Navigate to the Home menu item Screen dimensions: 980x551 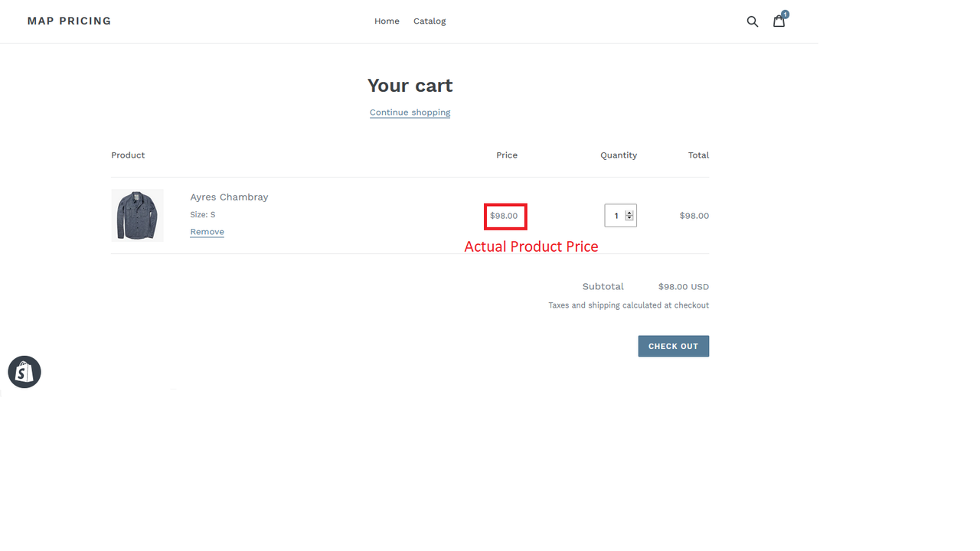tap(387, 21)
